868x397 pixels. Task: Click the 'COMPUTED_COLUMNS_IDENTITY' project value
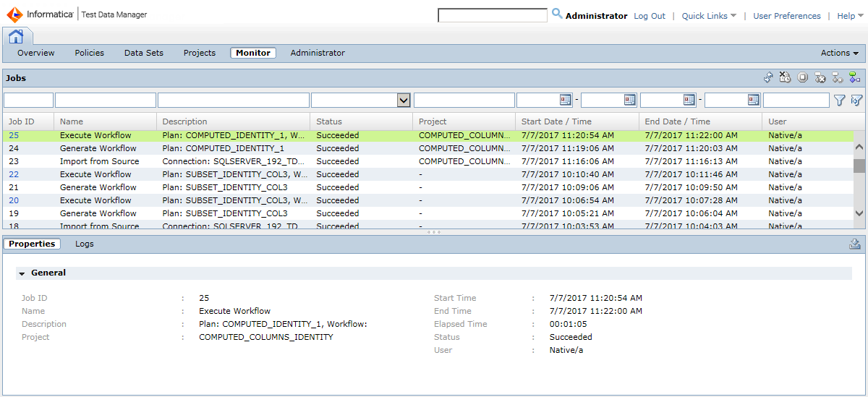click(x=266, y=337)
